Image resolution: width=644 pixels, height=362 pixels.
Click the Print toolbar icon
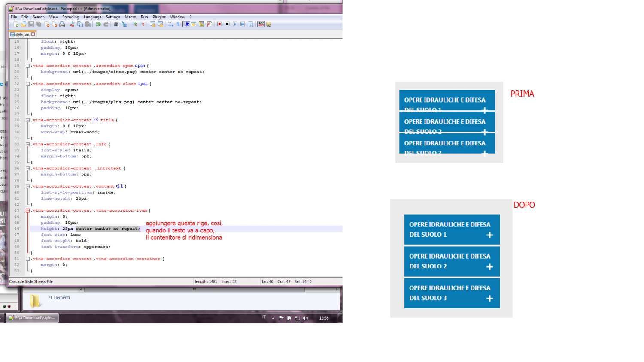(62, 24)
